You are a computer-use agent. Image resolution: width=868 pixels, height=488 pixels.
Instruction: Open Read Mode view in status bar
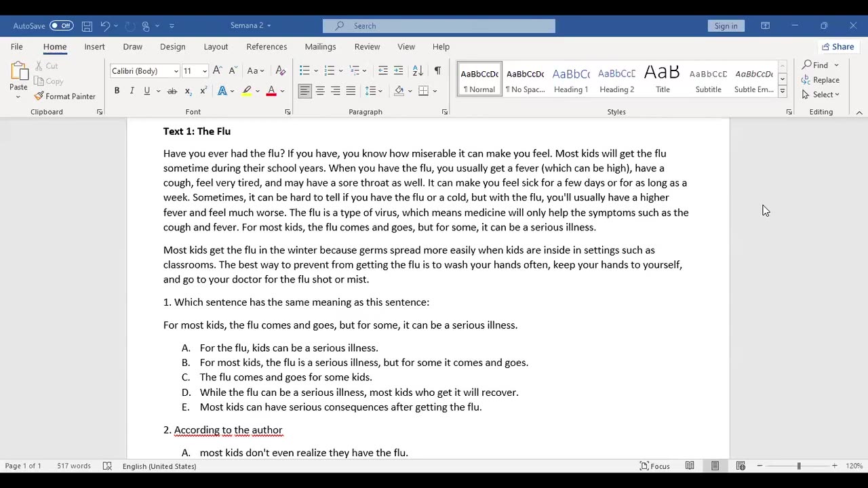point(690,466)
